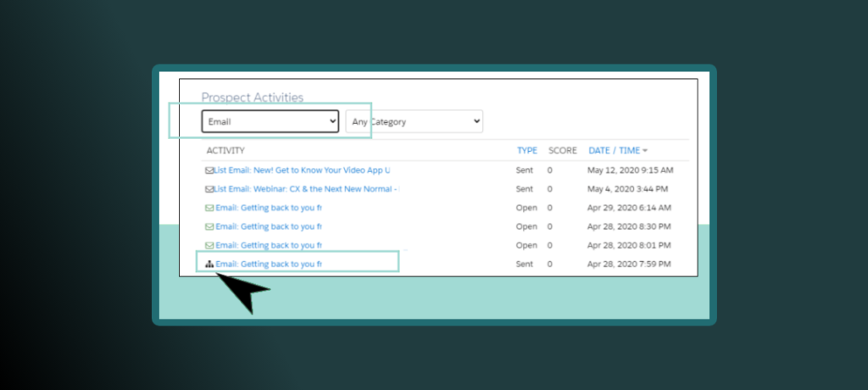Image resolution: width=868 pixels, height=390 pixels.
Task: Click green envelope icon on 8:01 PM row
Action: (x=209, y=245)
